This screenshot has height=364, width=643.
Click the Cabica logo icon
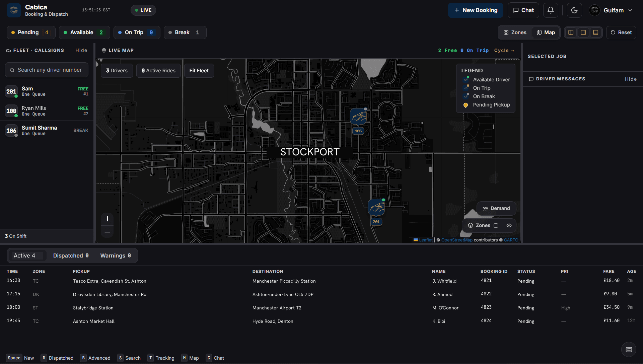click(x=14, y=10)
